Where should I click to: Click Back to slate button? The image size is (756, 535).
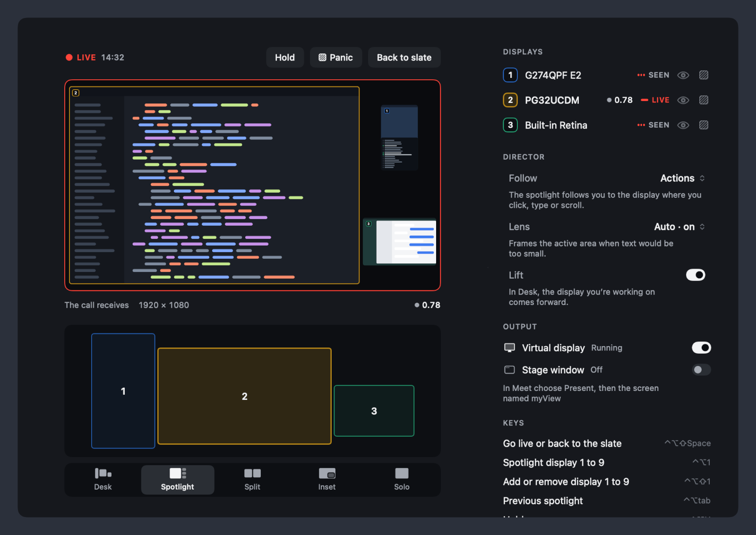click(404, 58)
